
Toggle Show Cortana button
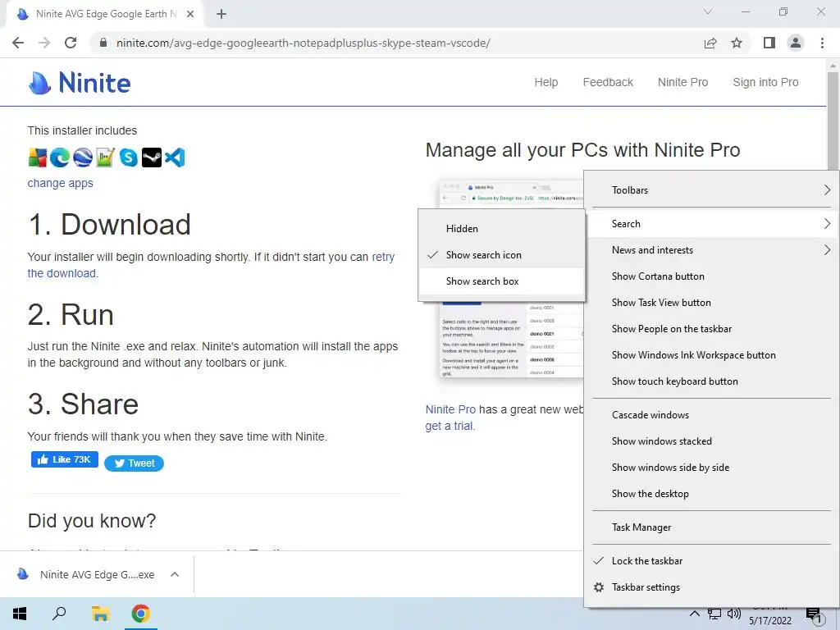click(x=711, y=276)
